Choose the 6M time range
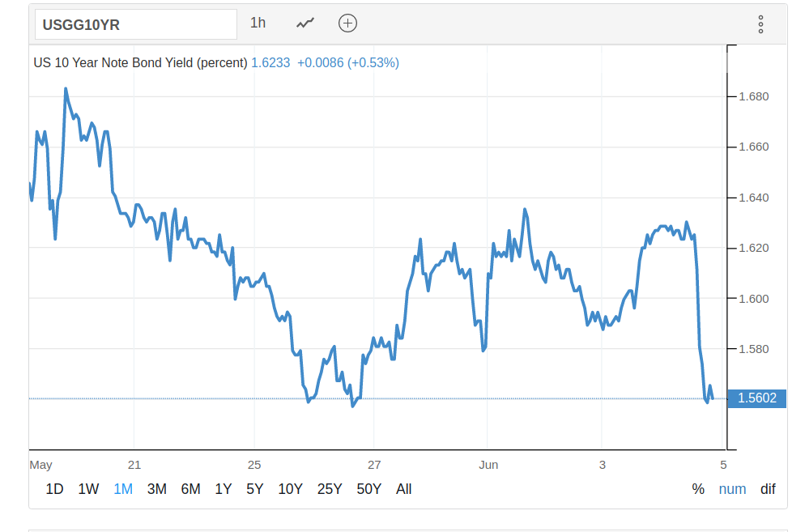Image resolution: width=805 pixels, height=532 pixels. pyautogui.click(x=190, y=489)
